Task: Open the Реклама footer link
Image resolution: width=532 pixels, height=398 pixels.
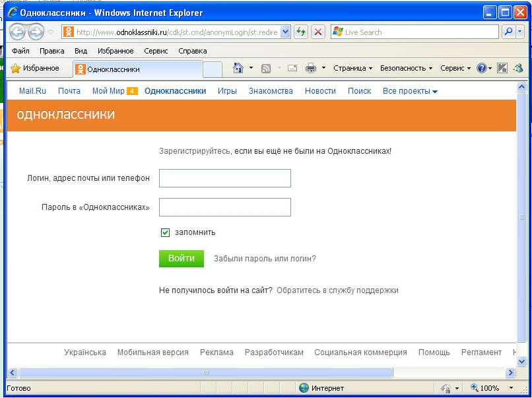Action: coord(216,352)
